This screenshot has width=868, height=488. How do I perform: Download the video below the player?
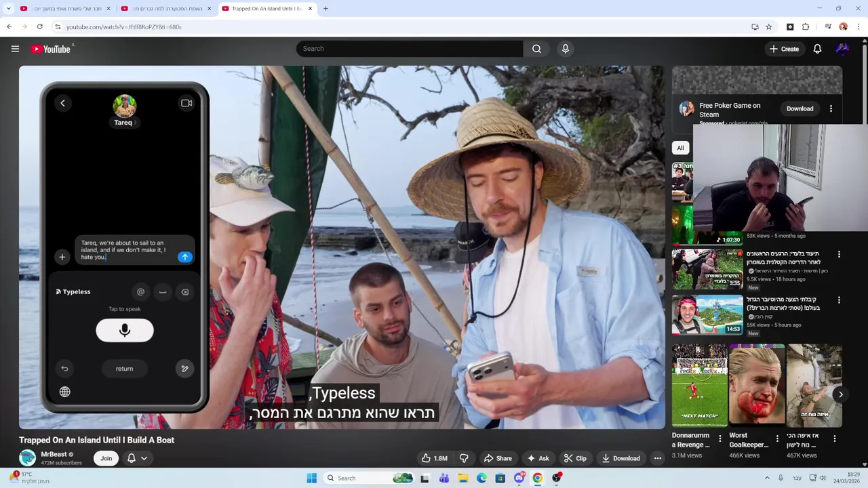620,458
